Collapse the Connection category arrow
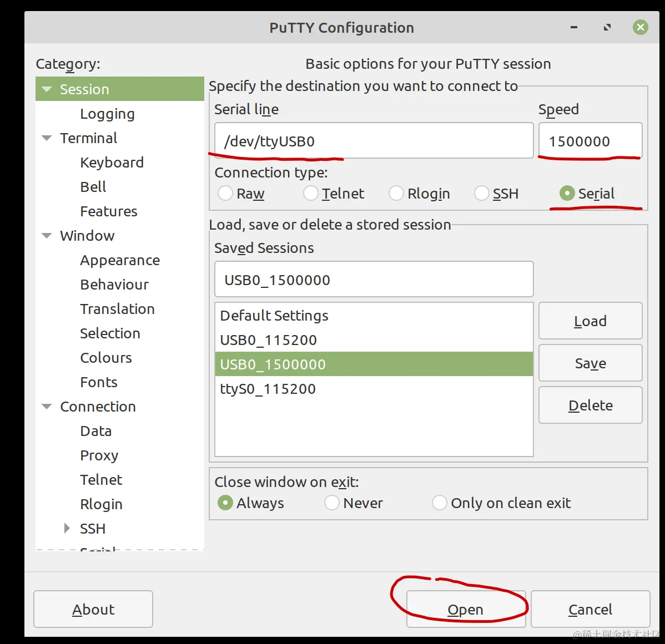This screenshot has width=665, height=644. click(x=47, y=407)
